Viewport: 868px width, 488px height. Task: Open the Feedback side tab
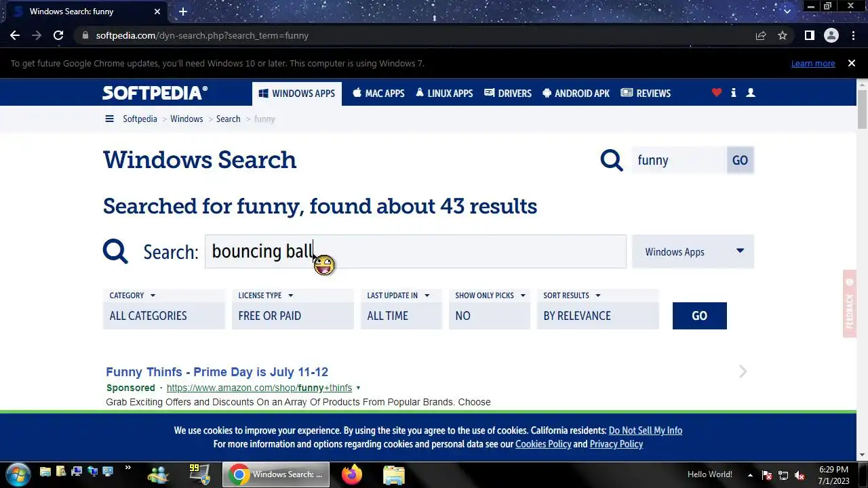click(850, 303)
